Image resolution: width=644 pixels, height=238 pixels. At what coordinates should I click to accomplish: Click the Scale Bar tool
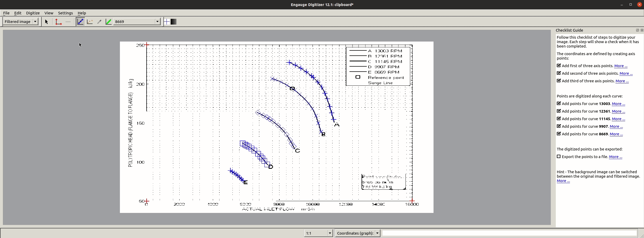tap(68, 22)
